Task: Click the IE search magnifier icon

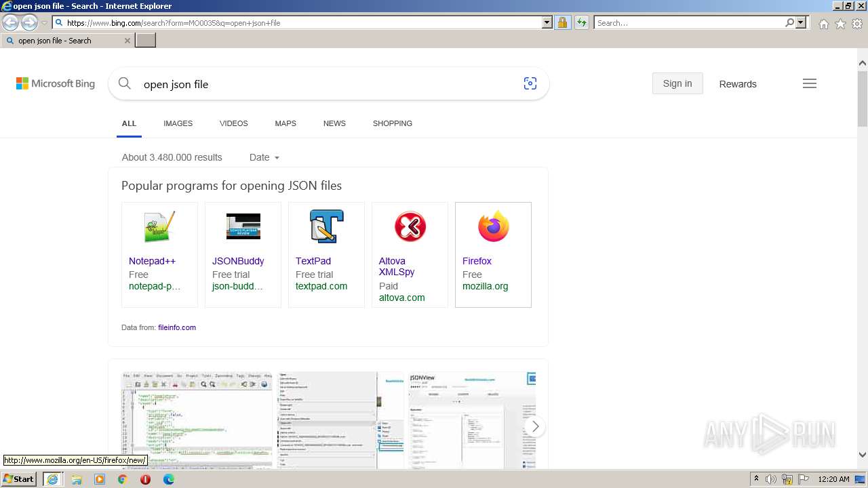Action: [x=789, y=22]
